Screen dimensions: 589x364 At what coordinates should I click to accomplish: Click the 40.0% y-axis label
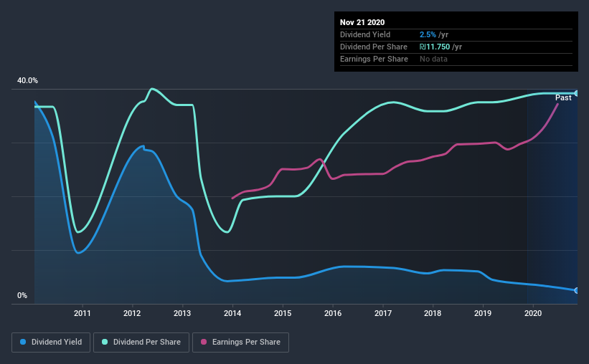click(x=27, y=81)
